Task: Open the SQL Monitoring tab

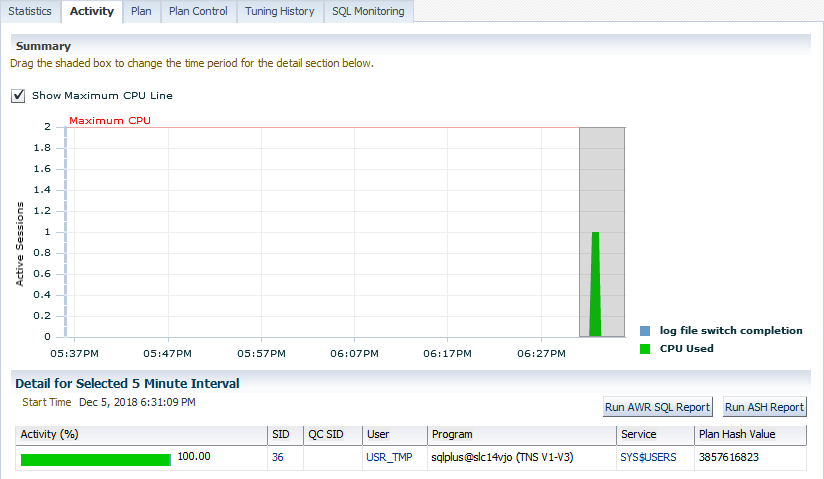Action: coord(368,11)
